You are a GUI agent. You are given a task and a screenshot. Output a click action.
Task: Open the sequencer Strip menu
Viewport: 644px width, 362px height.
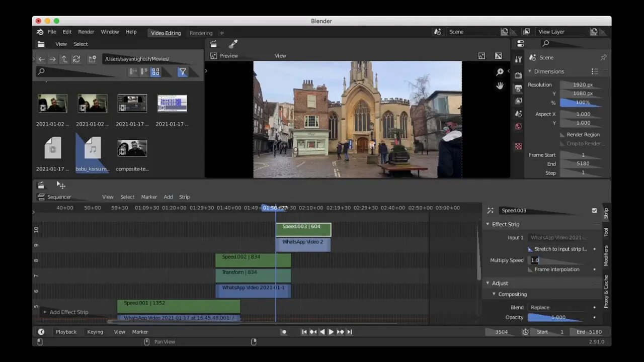pos(185,197)
